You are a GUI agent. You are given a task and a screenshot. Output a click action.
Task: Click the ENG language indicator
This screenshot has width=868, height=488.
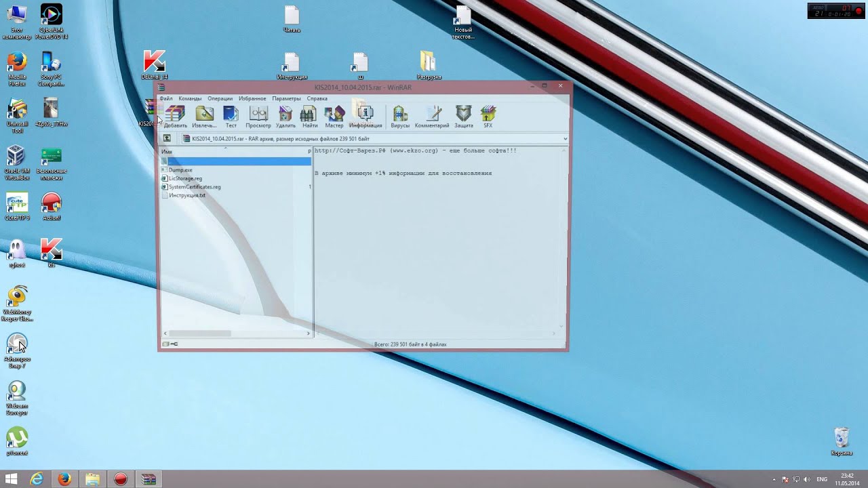[822, 479]
